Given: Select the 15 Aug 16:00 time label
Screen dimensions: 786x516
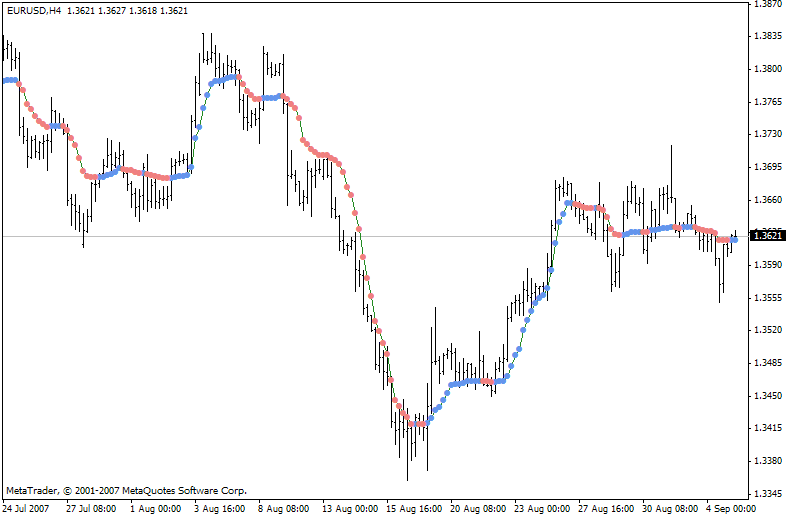Looking at the screenshot, I should (411, 508).
